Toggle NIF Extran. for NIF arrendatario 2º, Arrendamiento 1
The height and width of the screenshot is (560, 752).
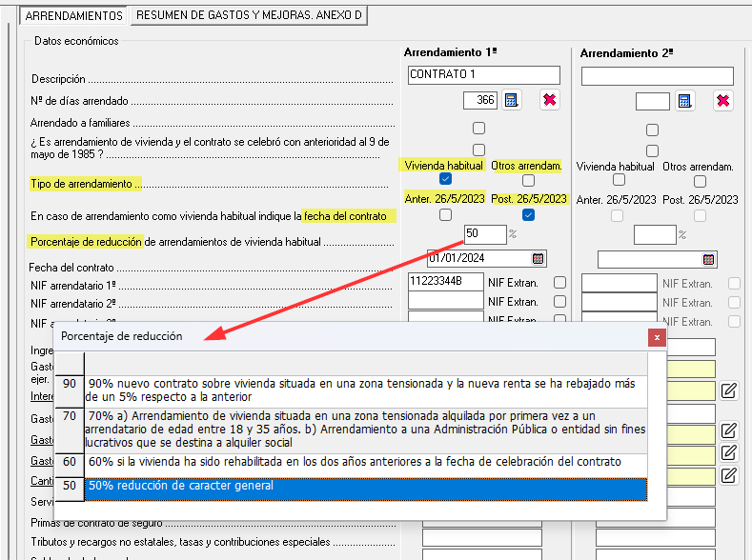pyautogui.click(x=559, y=301)
